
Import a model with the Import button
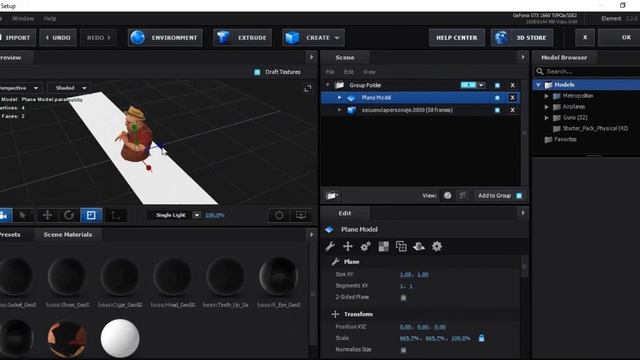point(17,38)
